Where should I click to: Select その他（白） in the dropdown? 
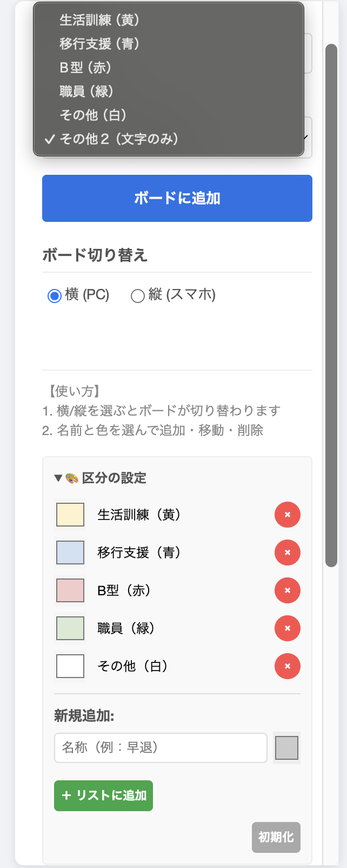(x=93, y=115)
